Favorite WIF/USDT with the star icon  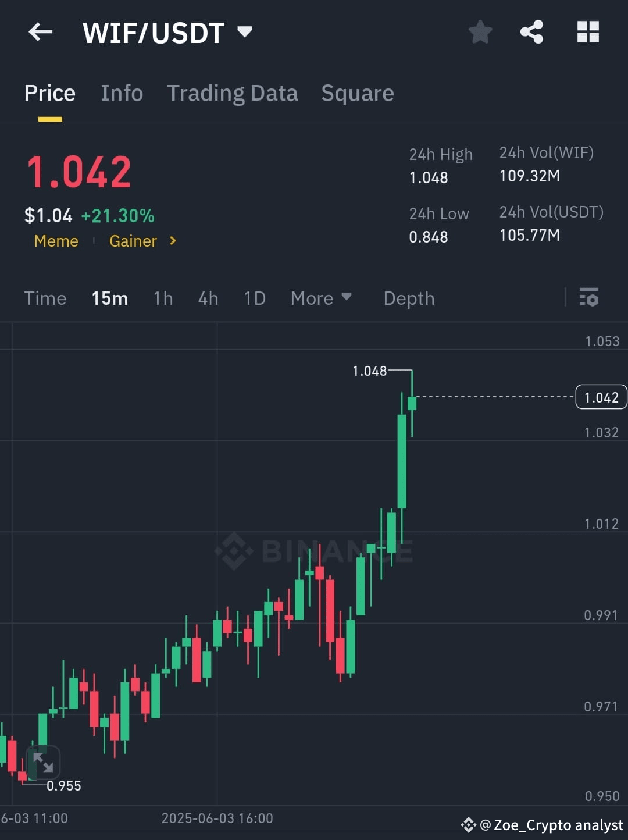pos(480,32)
